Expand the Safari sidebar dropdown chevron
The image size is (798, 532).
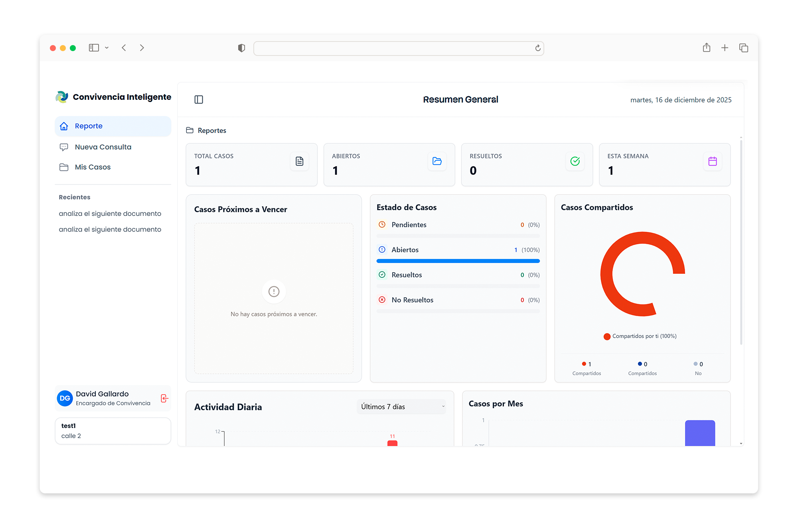point(107,48)
